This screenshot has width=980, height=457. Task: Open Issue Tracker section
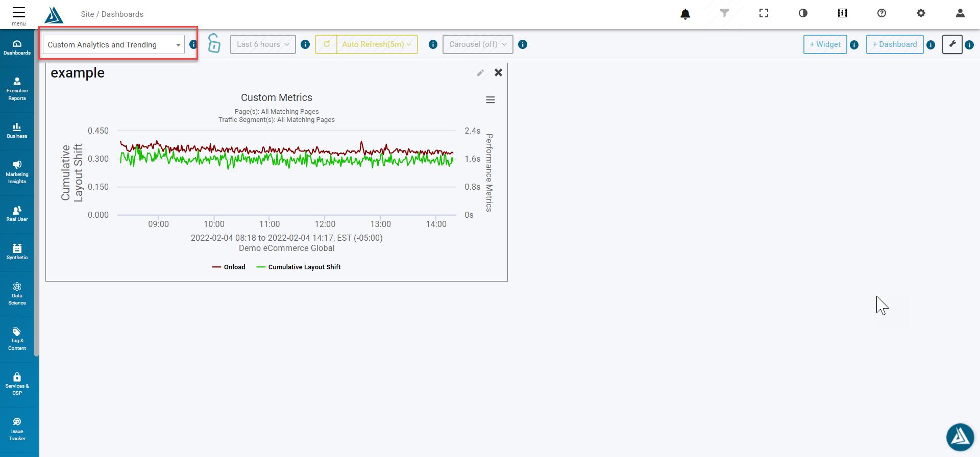tap(17, 430)
